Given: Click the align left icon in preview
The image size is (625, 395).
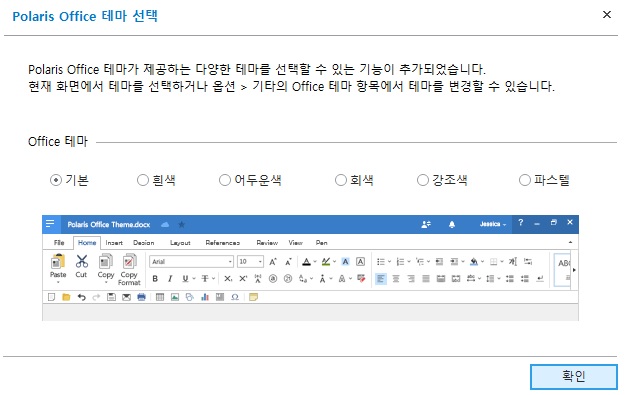Looking at the screenshot, I should coord(381,279).
